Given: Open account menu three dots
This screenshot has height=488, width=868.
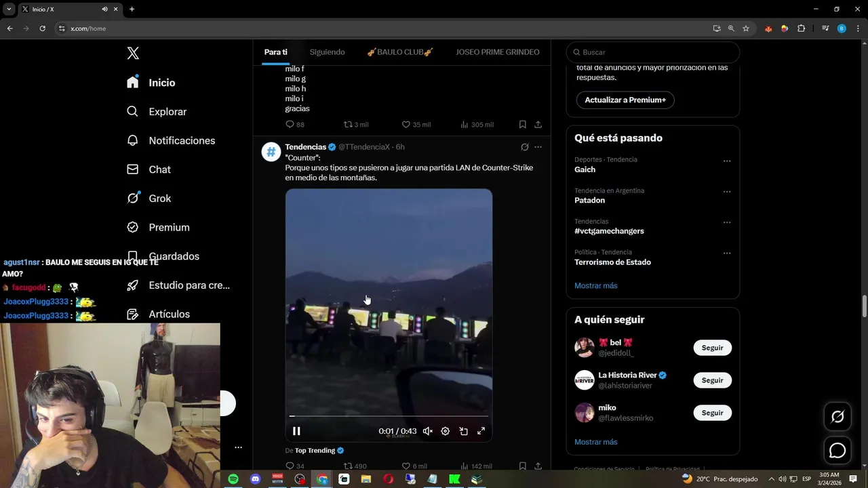Looking at the screenshot, I should 238,447.
